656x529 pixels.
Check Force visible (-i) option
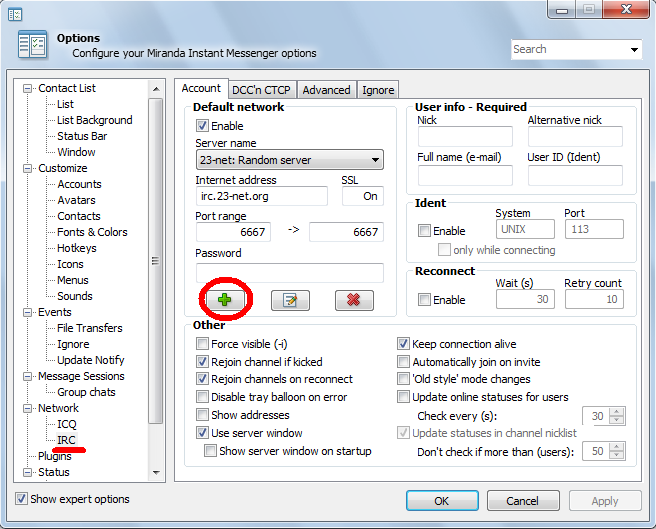point(202,344)
